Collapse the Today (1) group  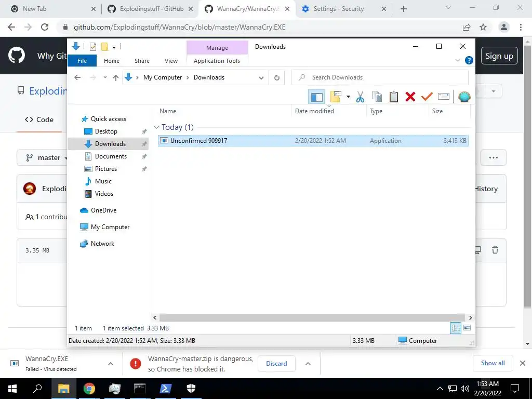156,127
